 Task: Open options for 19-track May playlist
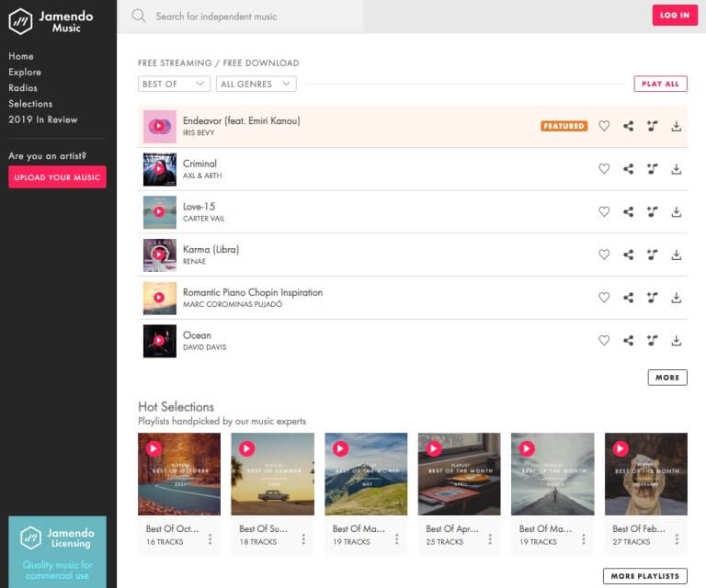pyautogui.click(x=397, y=539)
